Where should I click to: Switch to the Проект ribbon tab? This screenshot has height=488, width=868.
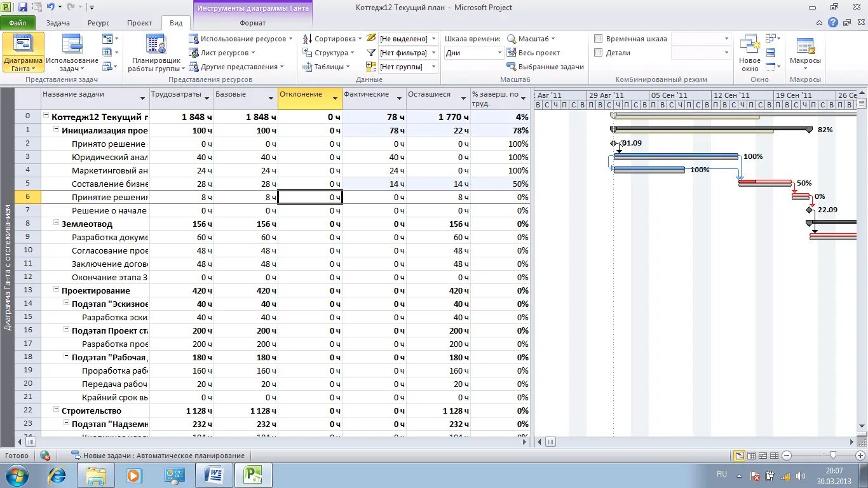coord(139,23)
